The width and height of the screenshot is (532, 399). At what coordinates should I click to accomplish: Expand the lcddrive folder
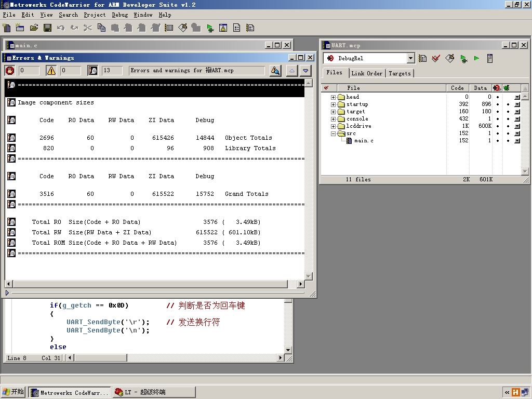tap(333, 127)
